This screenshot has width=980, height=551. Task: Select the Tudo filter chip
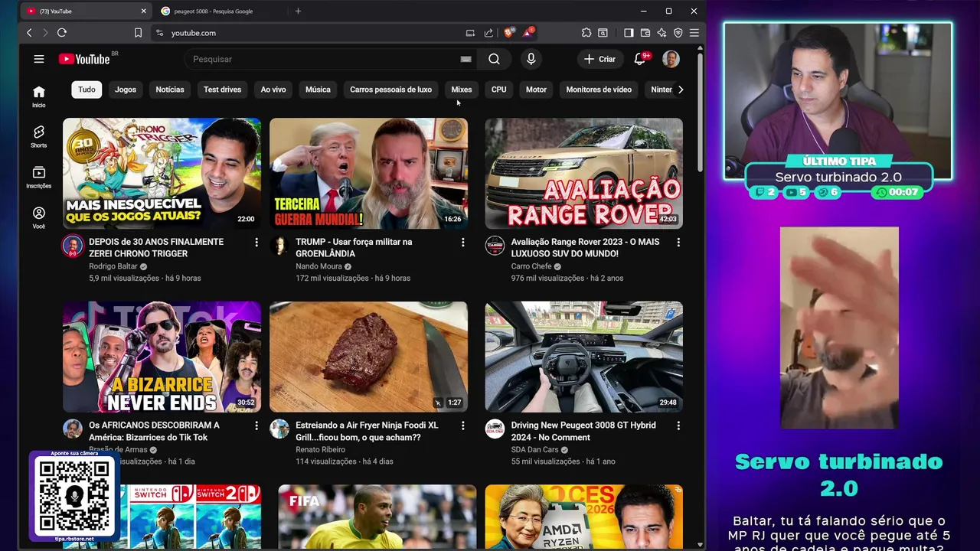point(87,90)
